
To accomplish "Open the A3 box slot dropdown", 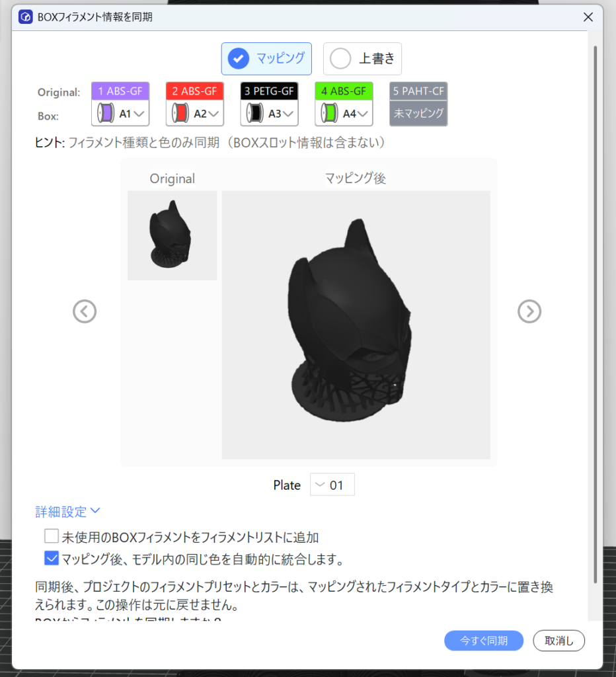I will tap(288, 114).
